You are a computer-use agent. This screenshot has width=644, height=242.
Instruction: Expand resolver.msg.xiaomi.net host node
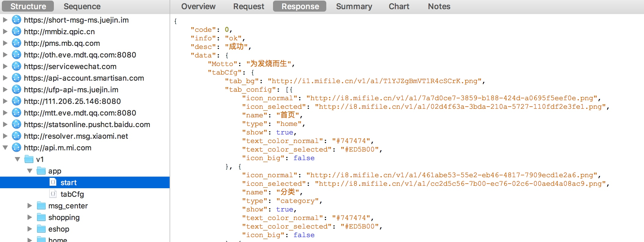tap(5, 136)
